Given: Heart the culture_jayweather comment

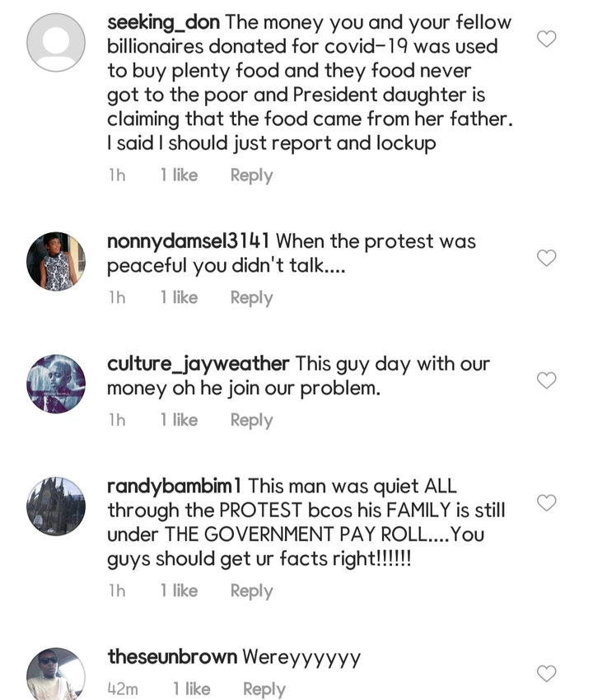Looking at the screenshot, I should tap(546, 380).
